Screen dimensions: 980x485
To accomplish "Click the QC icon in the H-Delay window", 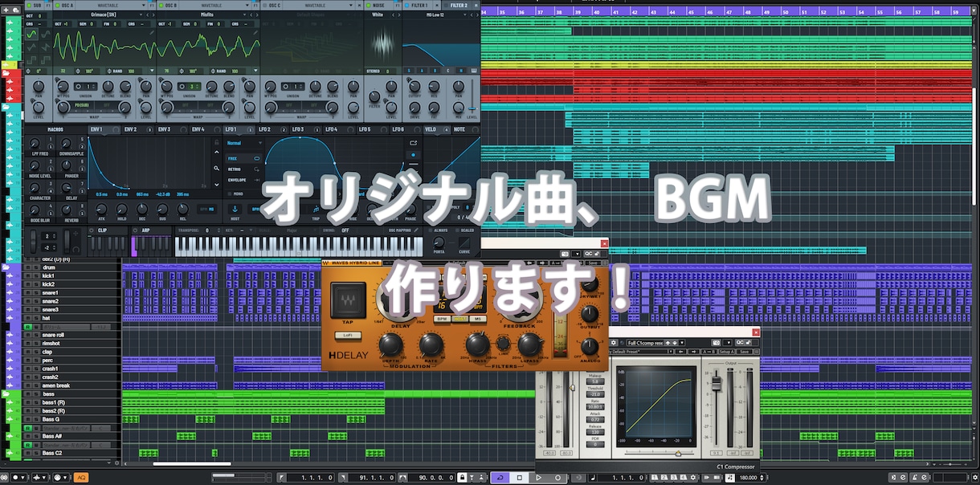I will (x=589, y=254).
